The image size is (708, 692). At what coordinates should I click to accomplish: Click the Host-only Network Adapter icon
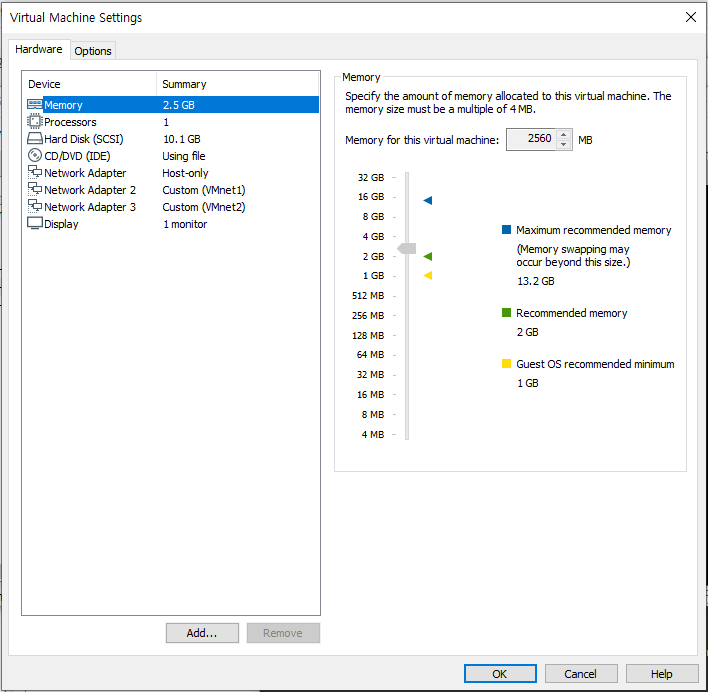tap(34, 172)
